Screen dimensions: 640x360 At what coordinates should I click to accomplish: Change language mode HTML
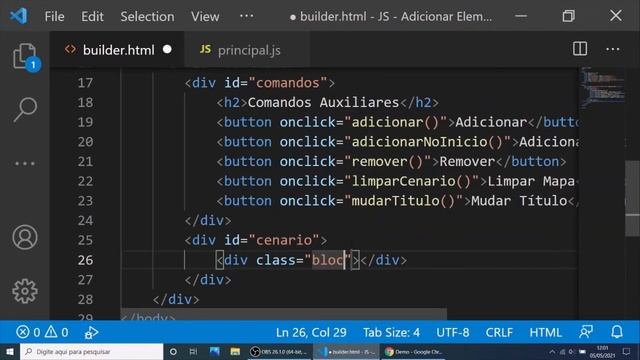pos(545,332)
